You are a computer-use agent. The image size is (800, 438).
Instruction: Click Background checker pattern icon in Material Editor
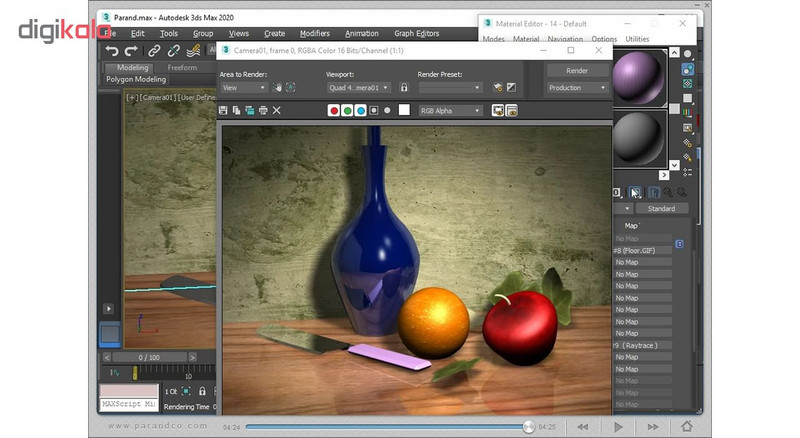tap(688, 83)
